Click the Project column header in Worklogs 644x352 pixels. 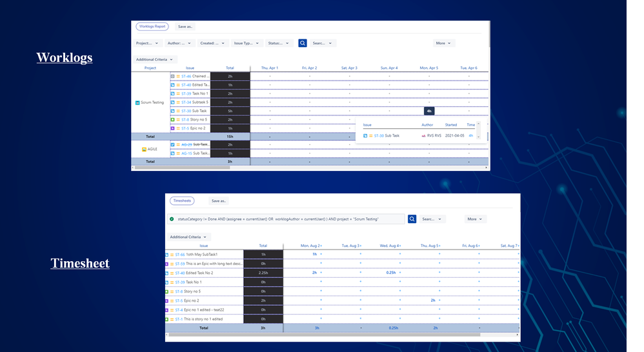[x=150, y=68]
